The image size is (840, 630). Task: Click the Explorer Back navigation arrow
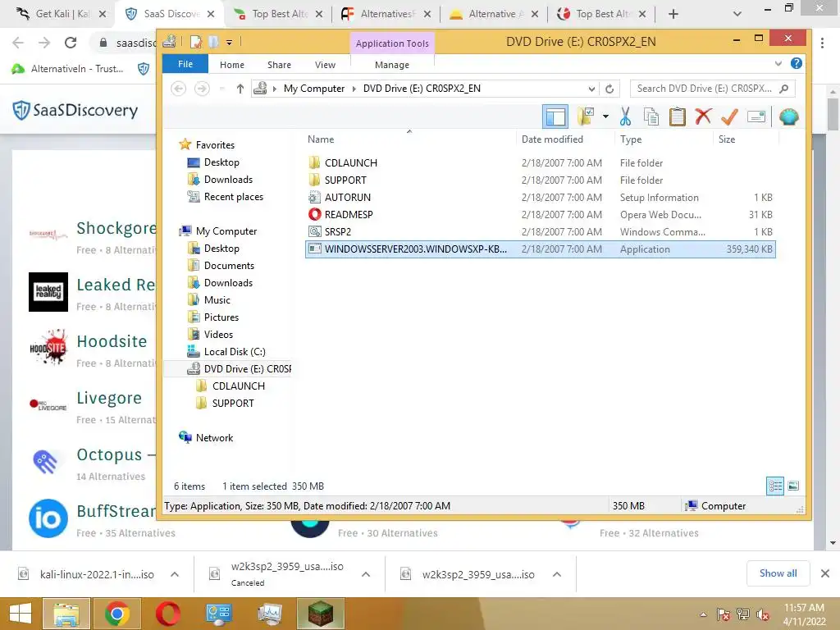coord(178,89)
